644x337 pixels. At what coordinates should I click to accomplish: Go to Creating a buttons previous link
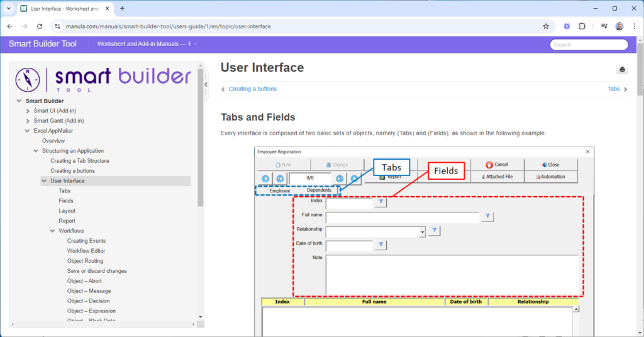[x=253, y=89]
